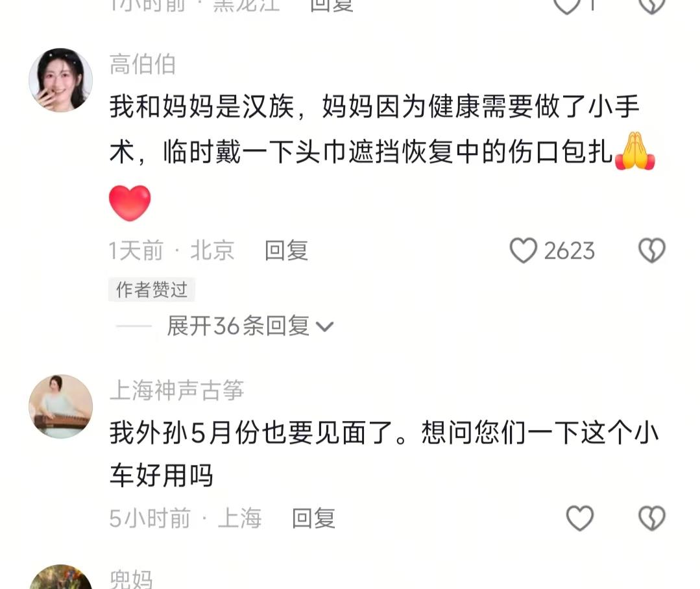Like 高伯伯's comment with heart icon

tap(523, 250)
